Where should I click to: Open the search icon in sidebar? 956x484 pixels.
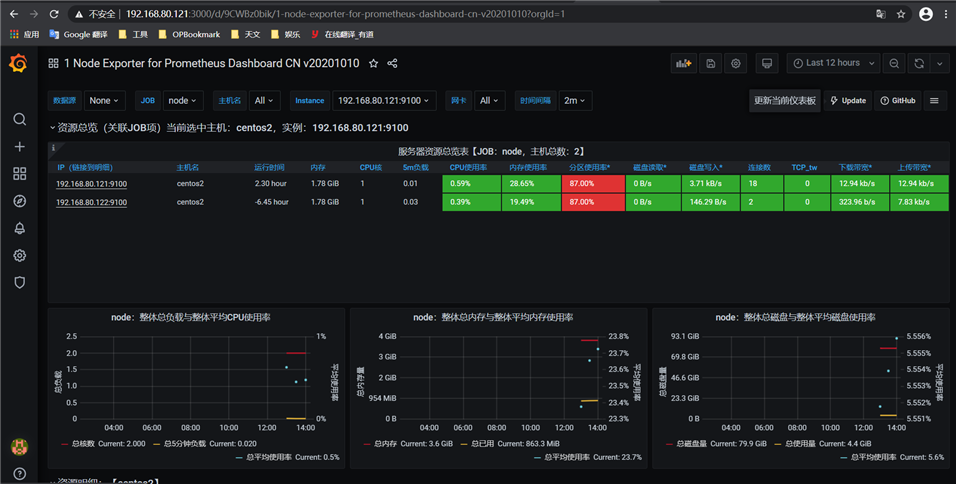[19, 119]
